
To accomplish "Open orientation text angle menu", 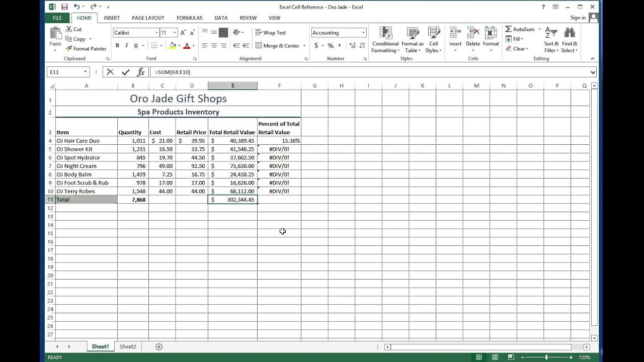I will click(x=238, y=32).
